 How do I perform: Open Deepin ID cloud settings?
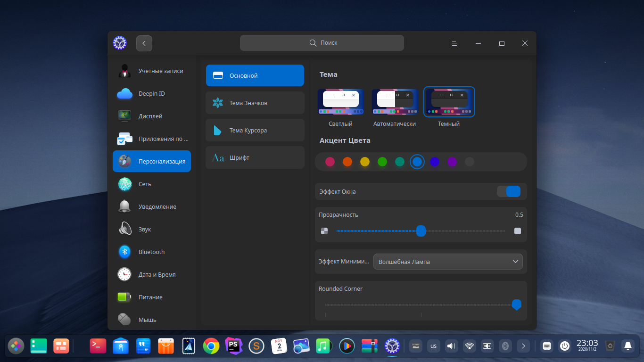152,94
